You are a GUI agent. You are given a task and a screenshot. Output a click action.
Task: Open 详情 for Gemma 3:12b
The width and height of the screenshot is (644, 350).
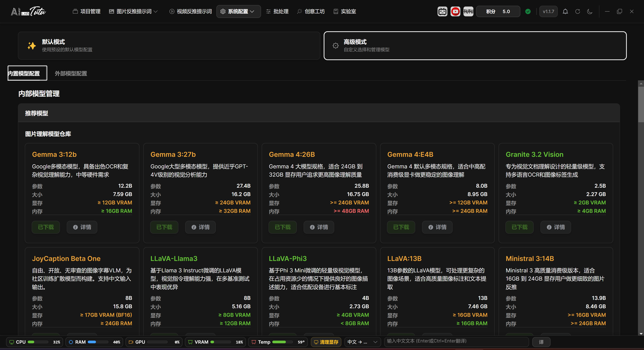tap(82, 227)
